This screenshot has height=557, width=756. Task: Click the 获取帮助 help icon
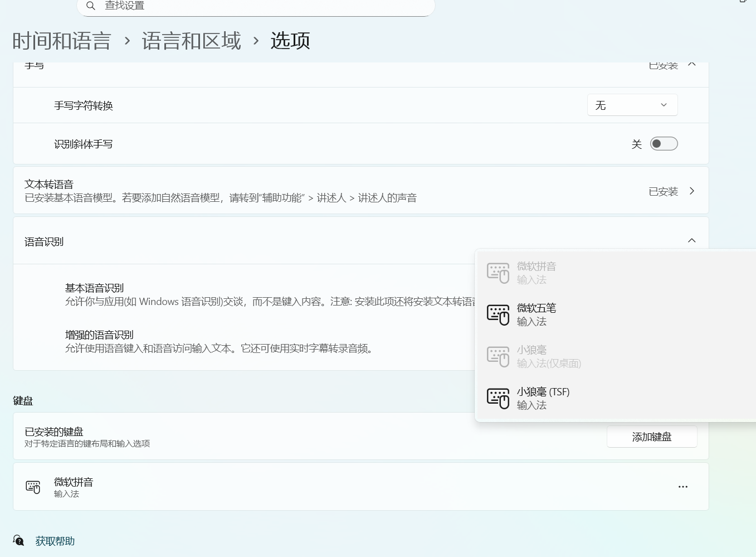[x=19, y=540]
